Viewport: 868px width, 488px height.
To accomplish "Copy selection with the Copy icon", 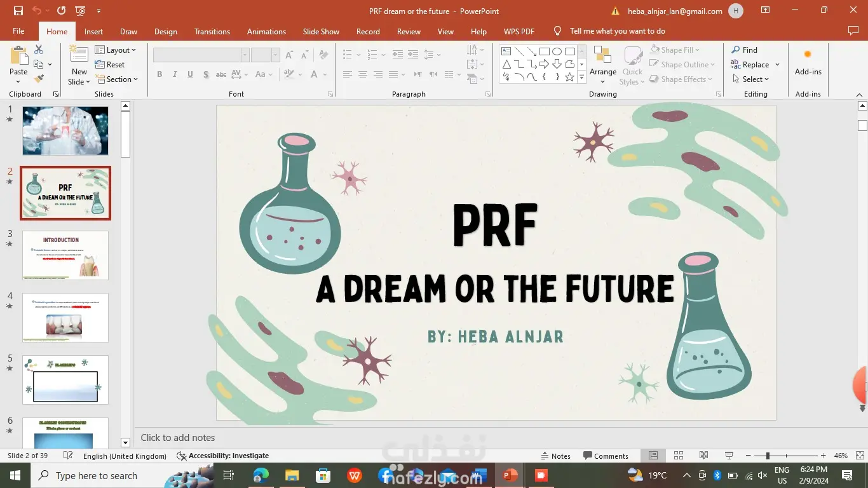I will pos(39,64).
